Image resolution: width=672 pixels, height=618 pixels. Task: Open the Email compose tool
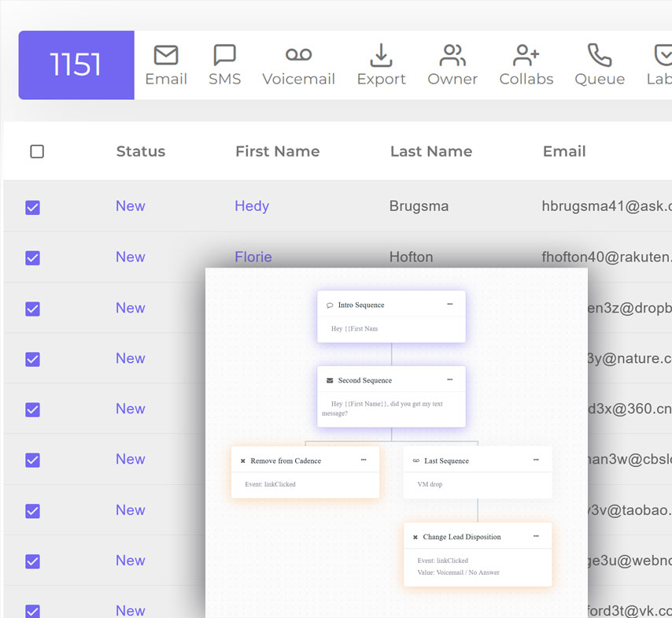pyautogui.click(x=165, y=56)
